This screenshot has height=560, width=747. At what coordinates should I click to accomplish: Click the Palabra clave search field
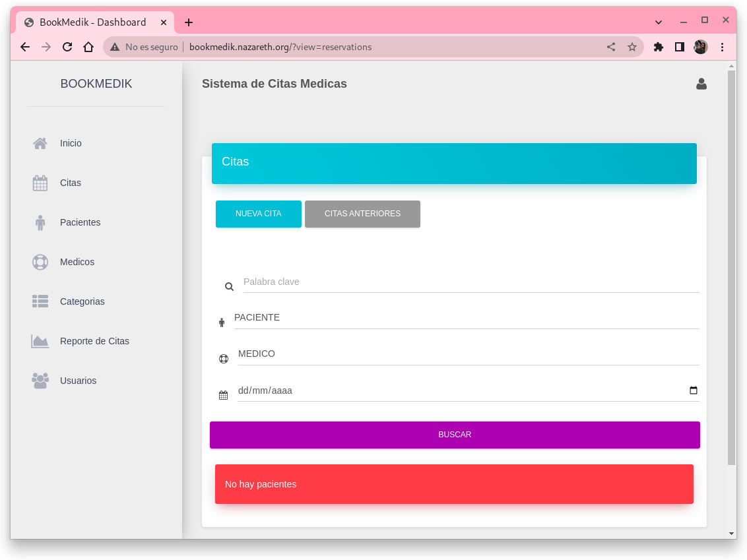tap(471, 282)
